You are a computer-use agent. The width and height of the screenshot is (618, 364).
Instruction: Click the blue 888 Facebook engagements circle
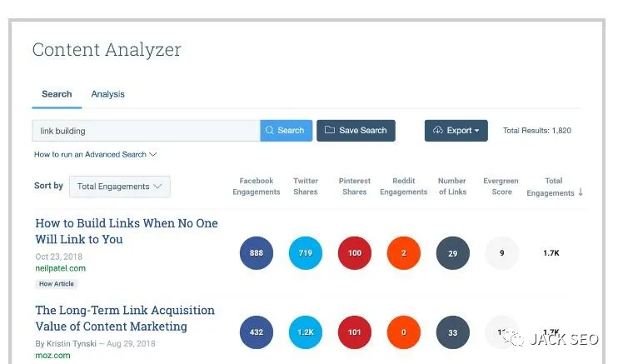(256, 253)
